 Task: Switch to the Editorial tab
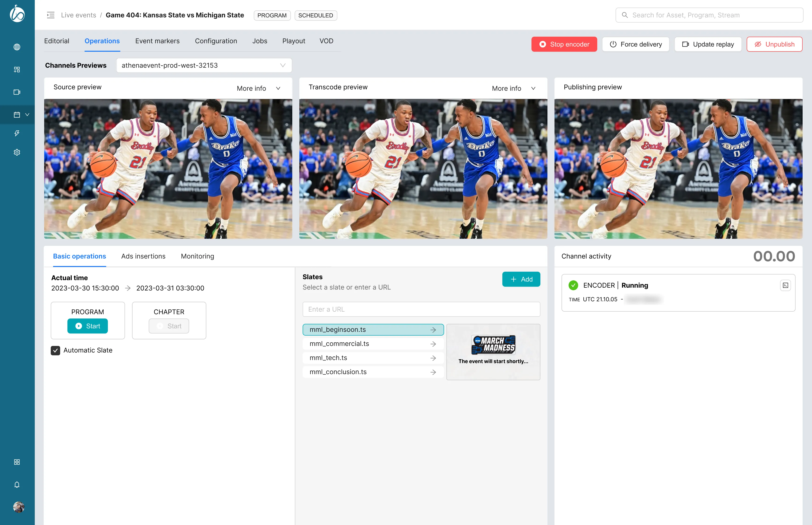pyautogui.click(x=57, y=41)
